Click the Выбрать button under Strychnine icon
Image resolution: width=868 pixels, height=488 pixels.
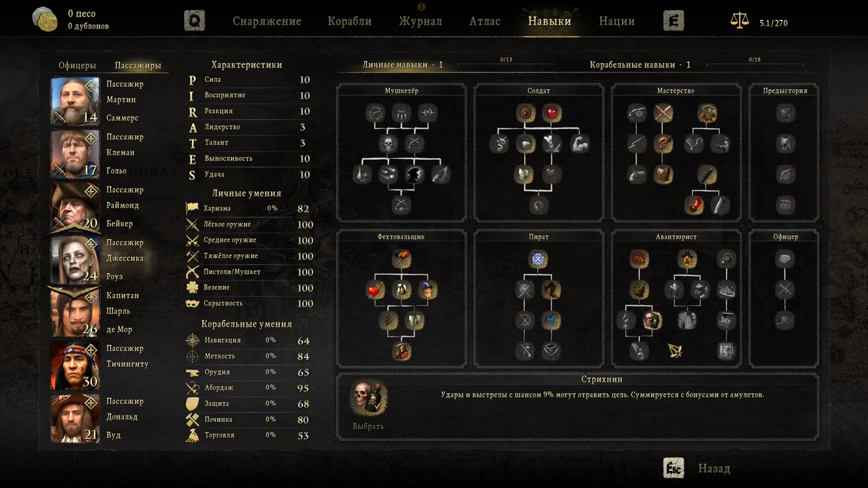pyautogui.click(x=368, y=426)
